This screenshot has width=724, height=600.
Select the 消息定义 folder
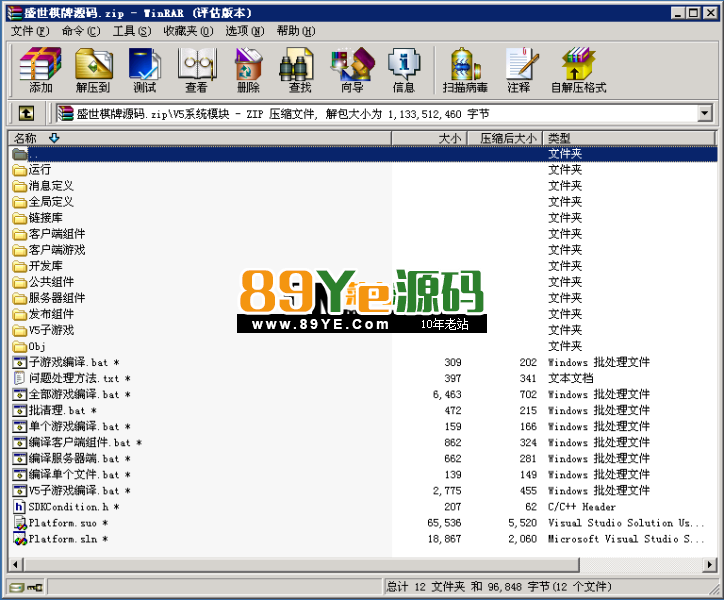click(x=43, y=186)
